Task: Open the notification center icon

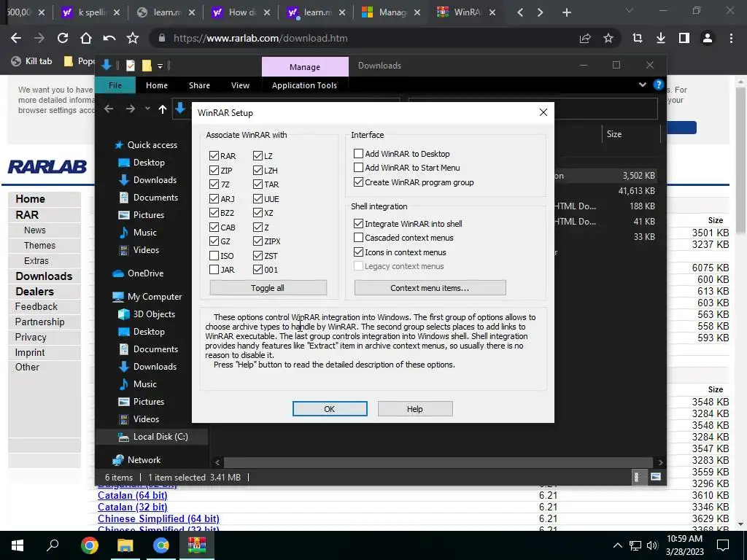Action: (723, 545)
